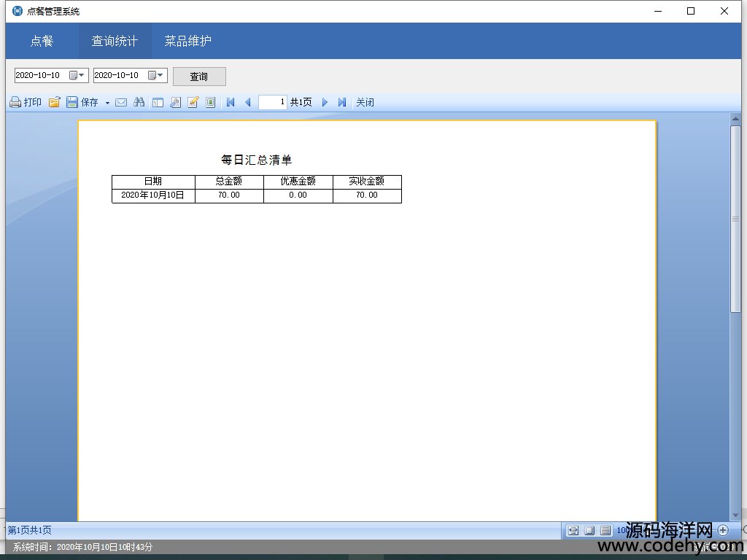Click the floppy disk save icon
Screen dimensions: 747x560
(x=72, y=103)
